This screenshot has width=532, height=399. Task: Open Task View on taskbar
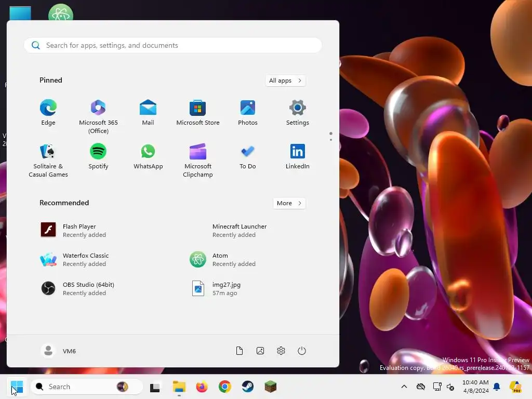[x=155, y=387]
